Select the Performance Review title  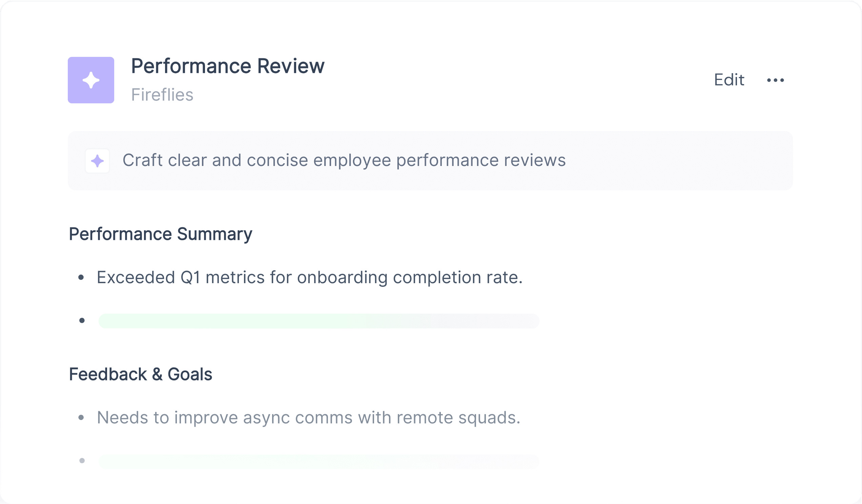coord(228,66)
